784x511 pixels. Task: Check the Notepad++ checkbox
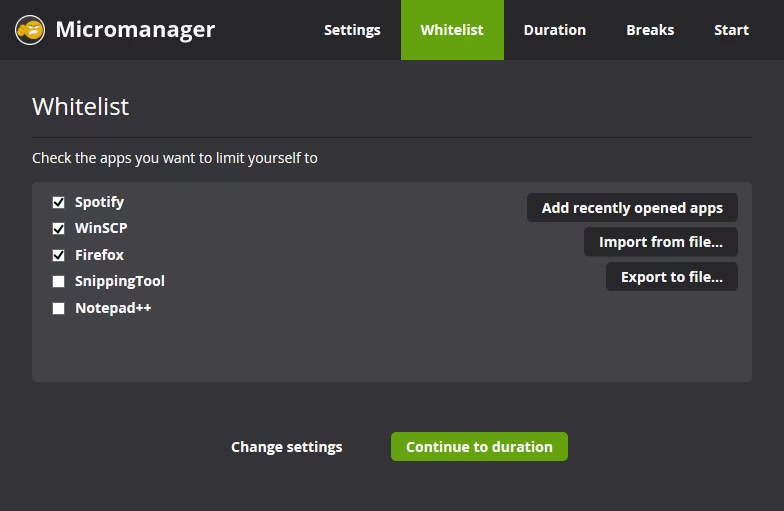tap(59, 309)
